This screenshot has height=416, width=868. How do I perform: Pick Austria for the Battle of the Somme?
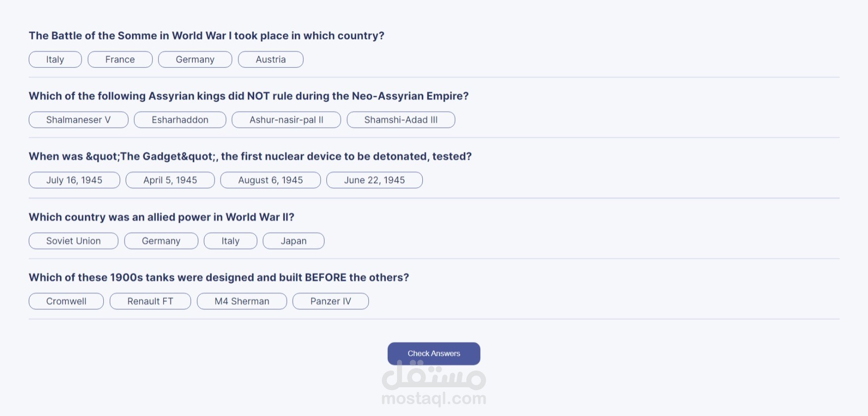tap(271, 59)
